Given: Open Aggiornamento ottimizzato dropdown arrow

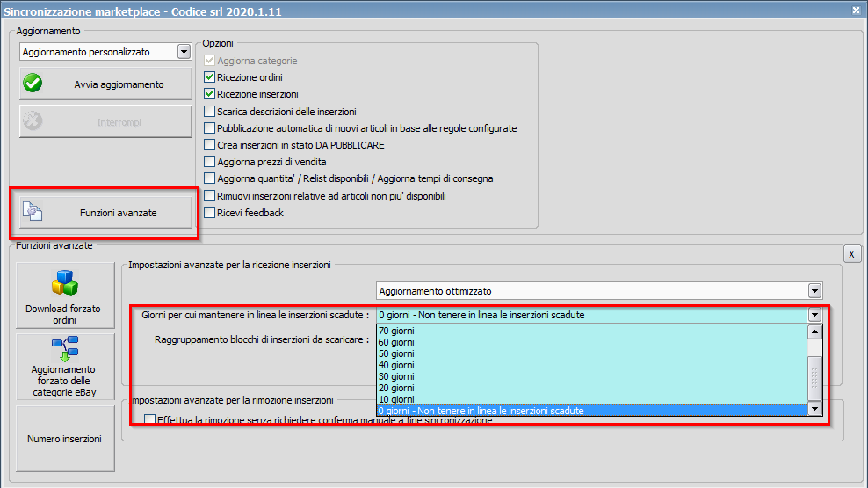Looking at the screenshot, I should click(x=814, y=291).
